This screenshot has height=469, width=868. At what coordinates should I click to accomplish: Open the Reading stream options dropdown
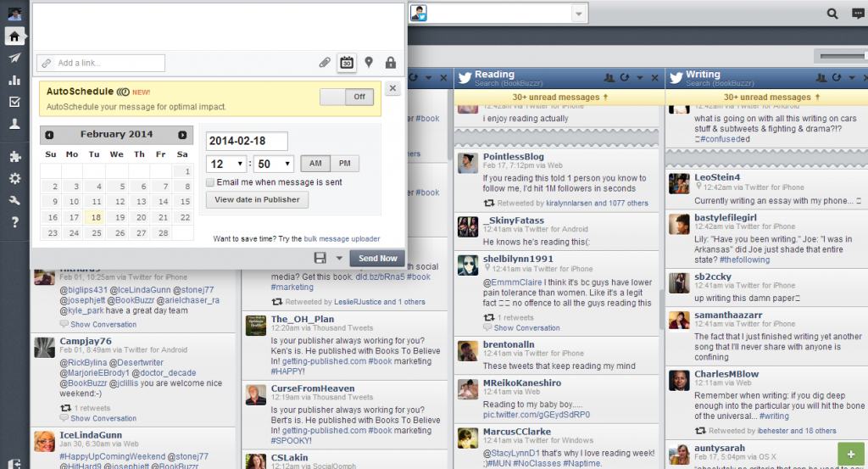(x=640, y=78)
